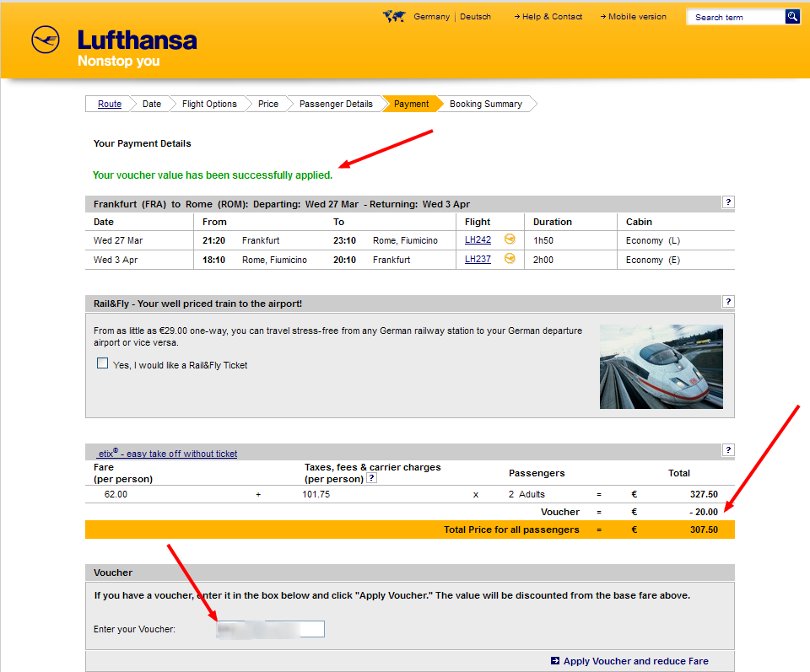
Task: Open flight LH242 details link
Action: pos(478,239)
